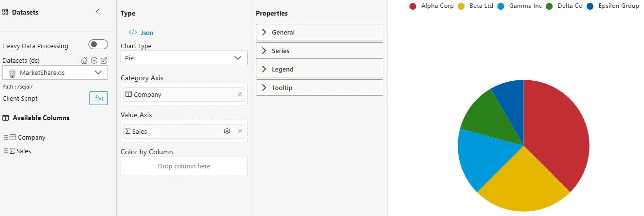Collapse the Datasets panel with chevron
The height and width of the screenshot is (216, 644).
tap(97, 12)
